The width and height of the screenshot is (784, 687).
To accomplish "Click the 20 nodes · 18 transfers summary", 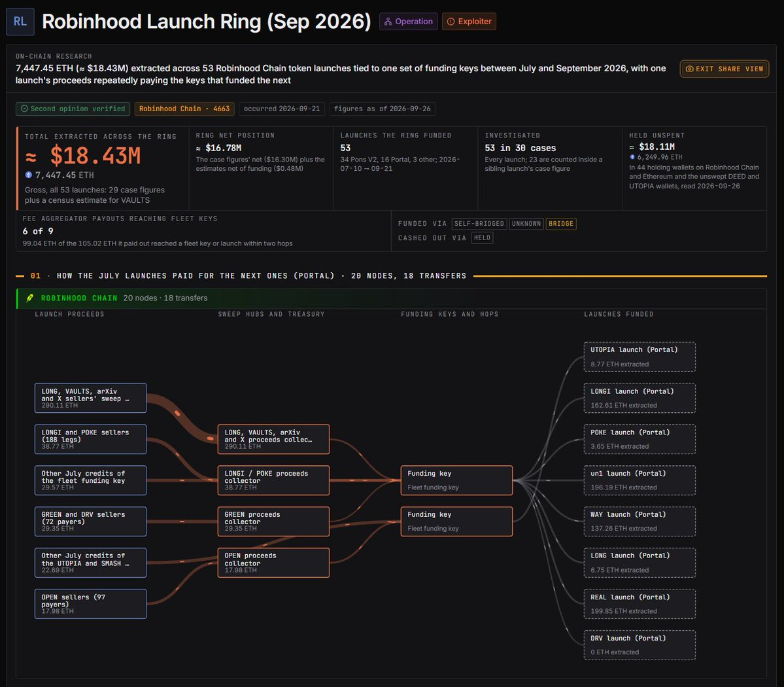I will tap(165, 298).
